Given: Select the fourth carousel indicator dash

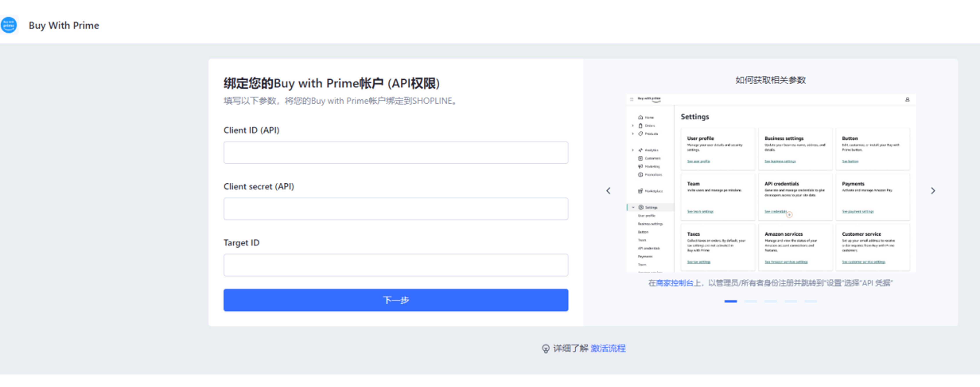Looking at the screenshot, I should coord(791,301).
